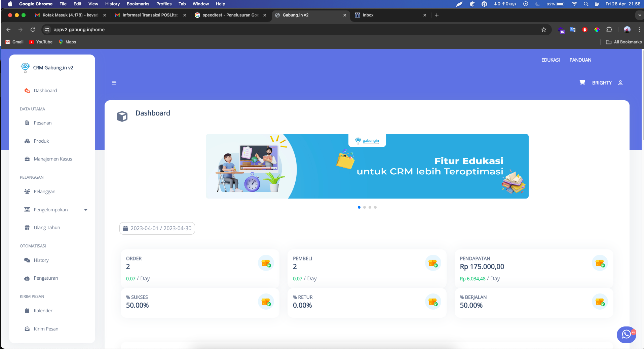Switch to the Inbox tab
This screenshot has width=644, height=349.
369,15
